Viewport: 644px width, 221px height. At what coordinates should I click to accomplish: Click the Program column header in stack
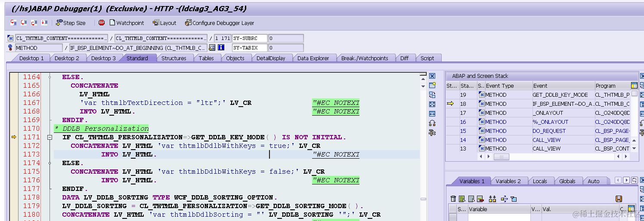coord(612,86)
